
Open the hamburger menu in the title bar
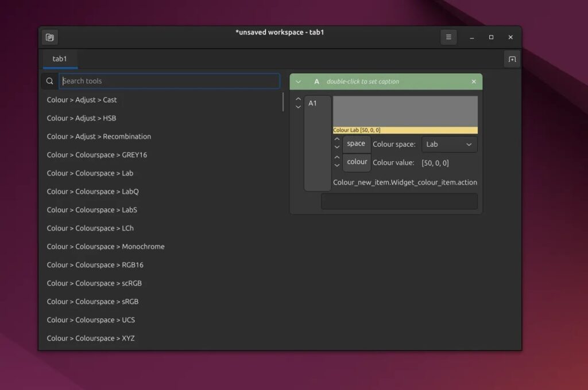point(448,37)
